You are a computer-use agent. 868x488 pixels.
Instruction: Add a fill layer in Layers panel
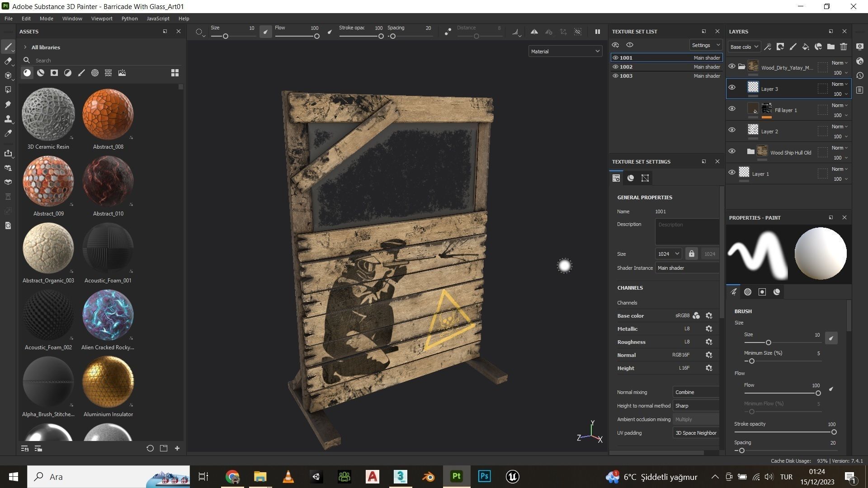(x=806, y=47)
